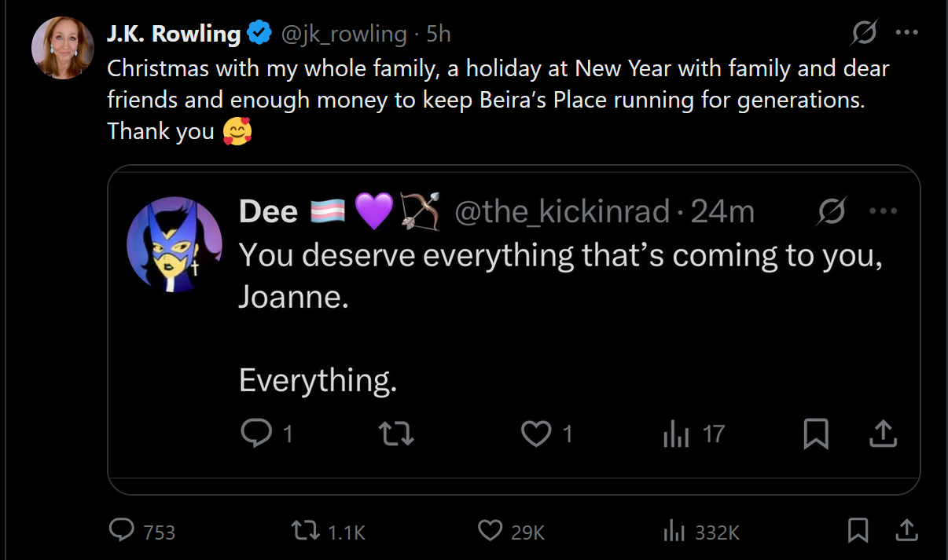Open the @jk_rowling handle link
This screenshot has width=948, height=560.
pyautogui.click(x=344, y=34)
